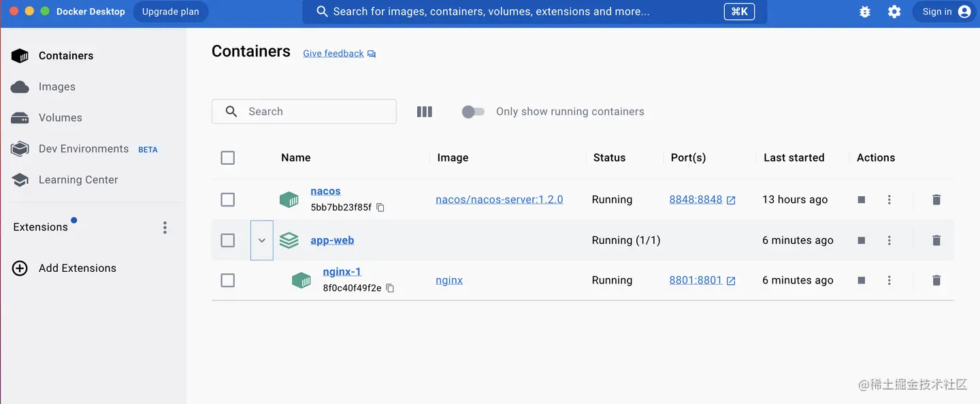Image resolution: width=980 pixels, height=404 pixels.
Task: Click the Containers sidebar icon
Action: [20, 56]
